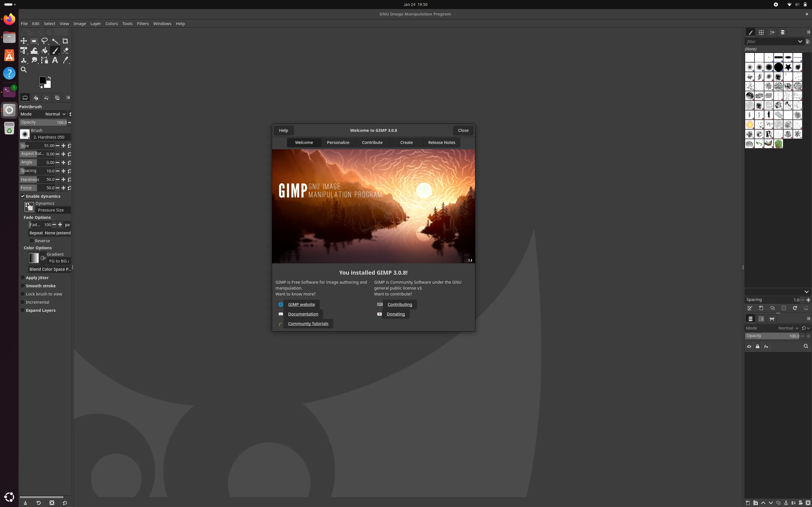Viewport: 812px width, 507px height.
Task: Choose the Bucket Fill tool
Action: coord(45,51)
